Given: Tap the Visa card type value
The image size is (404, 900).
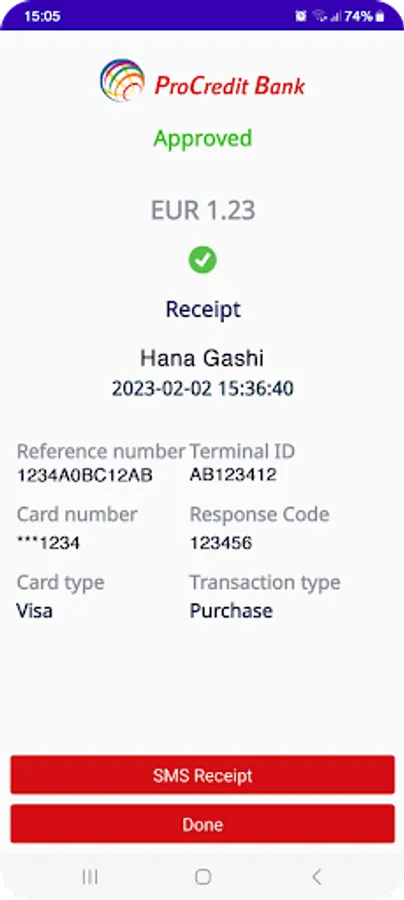Looking at the screenshot, I should 34,611.
